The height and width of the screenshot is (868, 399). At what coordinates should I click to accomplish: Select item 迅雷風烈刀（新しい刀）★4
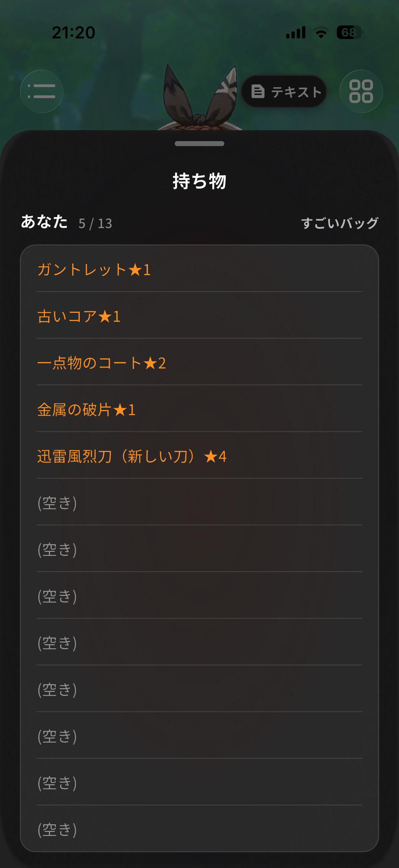(199, 456)
